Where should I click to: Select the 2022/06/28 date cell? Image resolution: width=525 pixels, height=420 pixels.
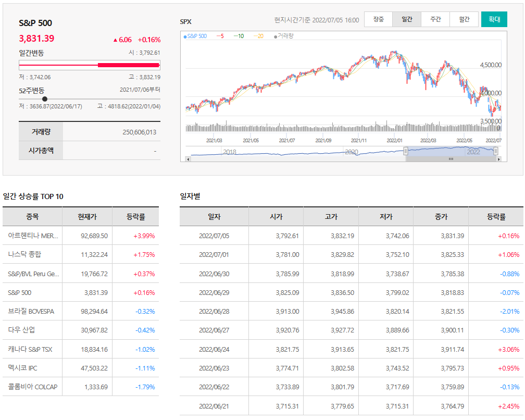coord(214,312)
